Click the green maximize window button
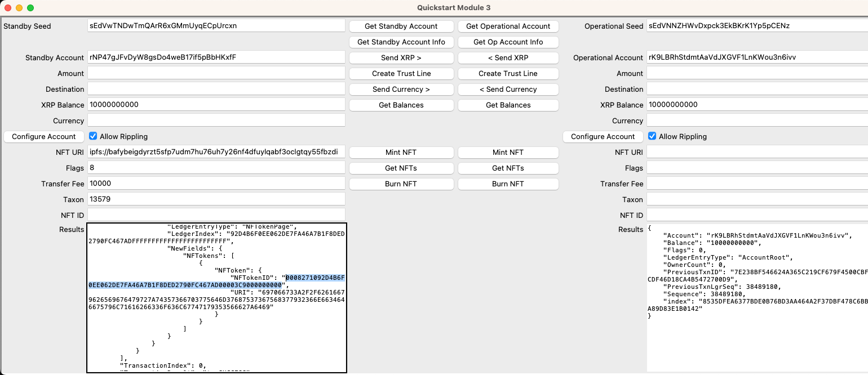Viewport: 868px width, 375px height. coord(30,8)
